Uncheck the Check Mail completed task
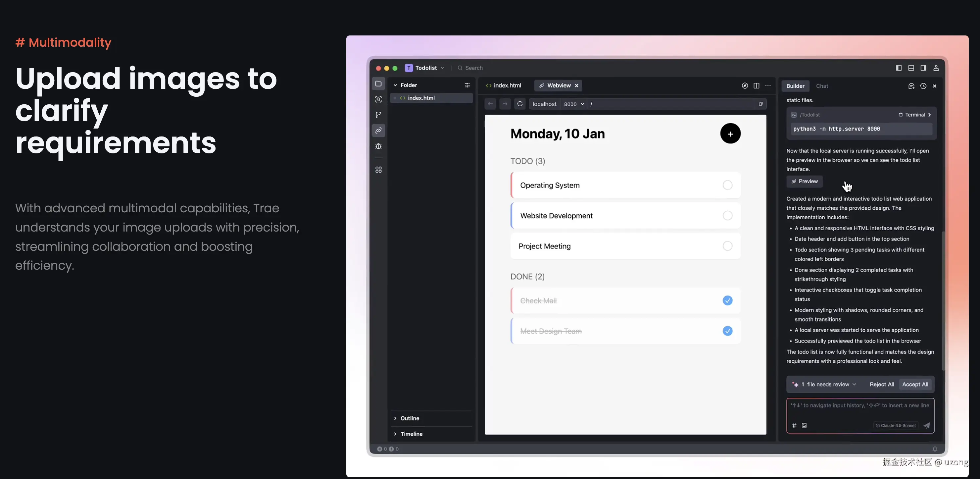This screenshot has width=980, height=479. [x=727, y=301]
